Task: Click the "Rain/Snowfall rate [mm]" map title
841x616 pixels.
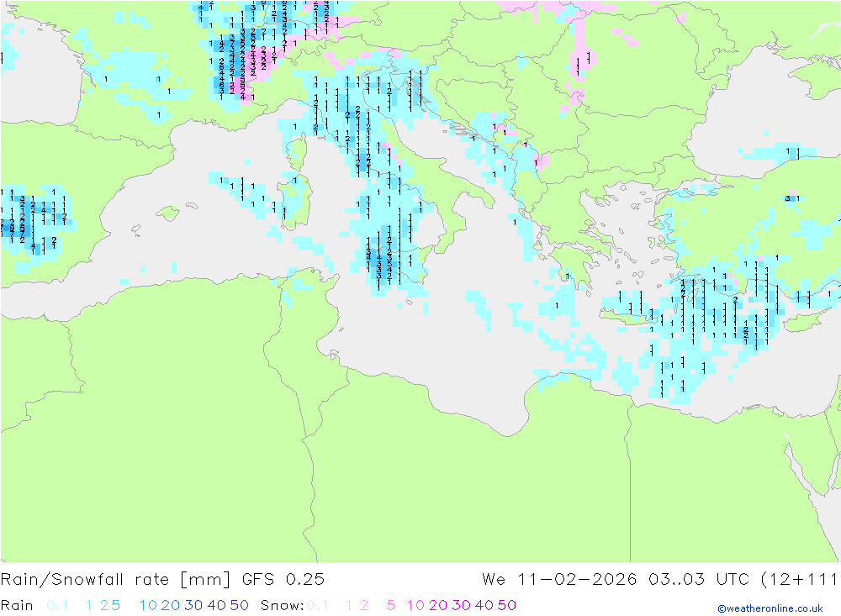Action: [x=115, y=580]
